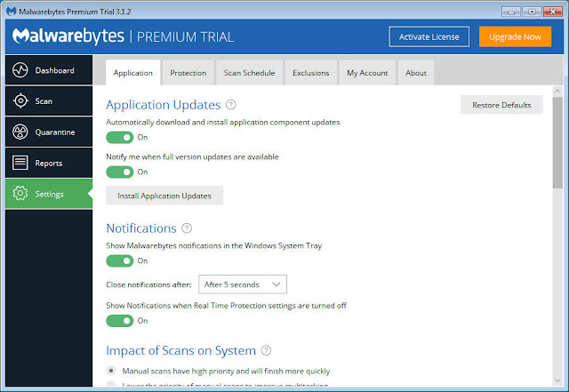Click the Malwarebytes logo in the blue header

pyautogui.click(x=68, y=36)
